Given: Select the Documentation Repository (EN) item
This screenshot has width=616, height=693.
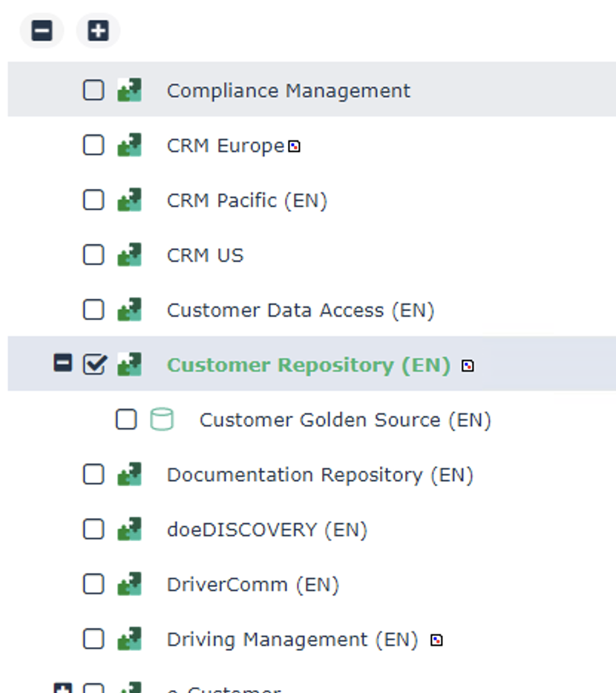Looking at the screenshot, I should (x=320, y=475).
